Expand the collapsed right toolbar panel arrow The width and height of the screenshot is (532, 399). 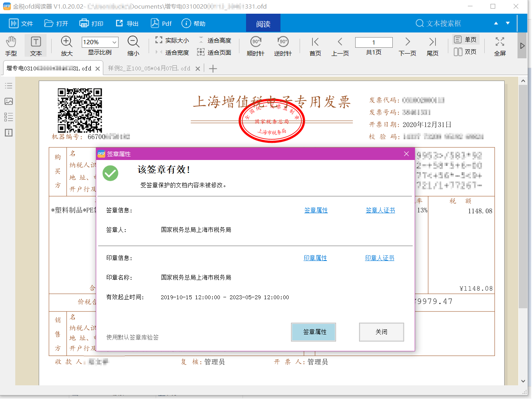pos(522,45)
